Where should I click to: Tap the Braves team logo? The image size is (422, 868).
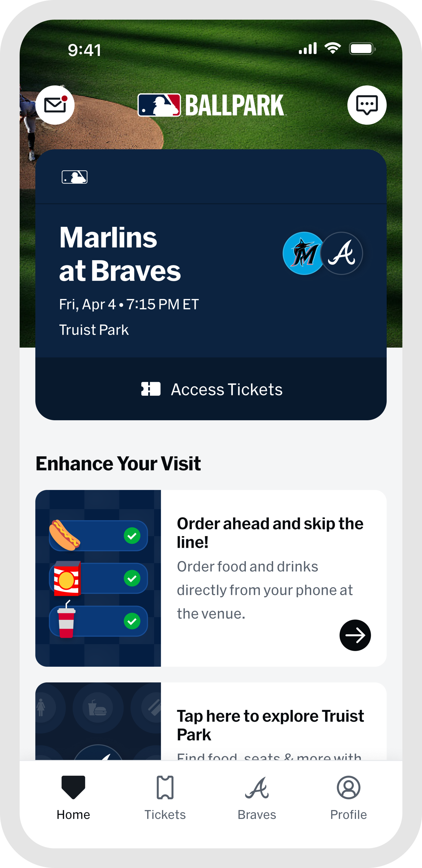342,253
